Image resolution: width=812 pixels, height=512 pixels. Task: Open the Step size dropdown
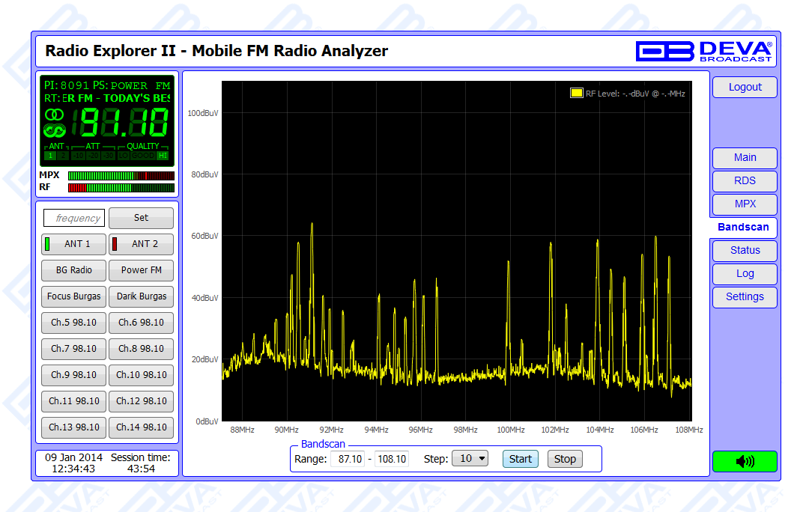click(469, 459)
